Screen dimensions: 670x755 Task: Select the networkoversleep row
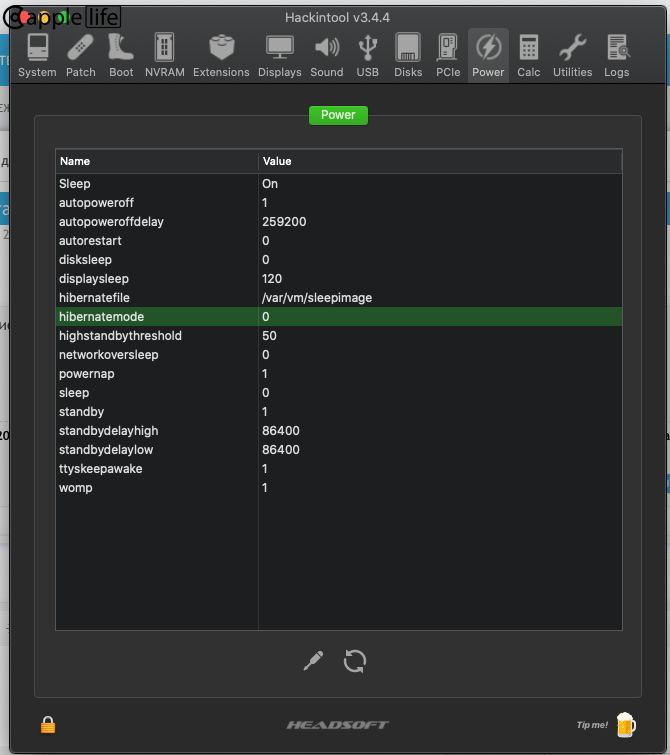tap(339, 355)
